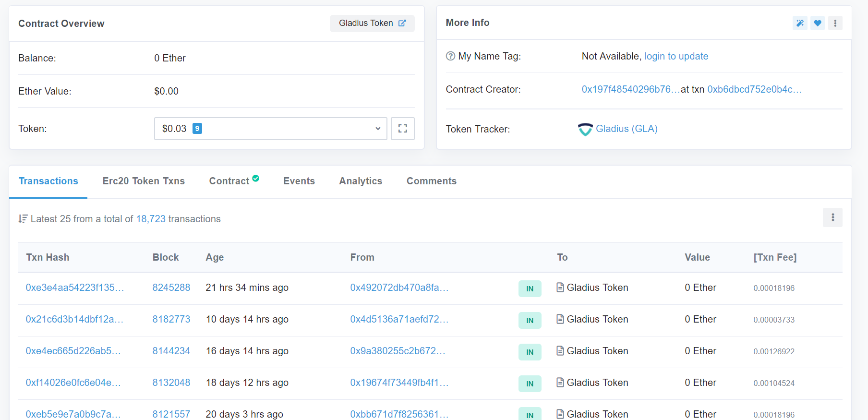This screenshot has height=420, width=868.
Task: Select the $0.00 Ether Value text
Action: point(166,91)
